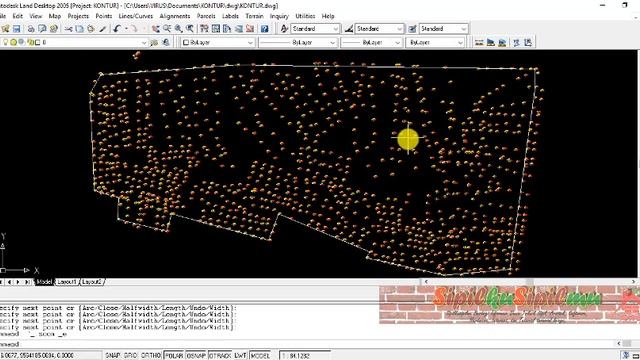Screen dimensions: 640x360
Task: Toggle POLAR tracking in status bar
Action: (x=173, y=356)
